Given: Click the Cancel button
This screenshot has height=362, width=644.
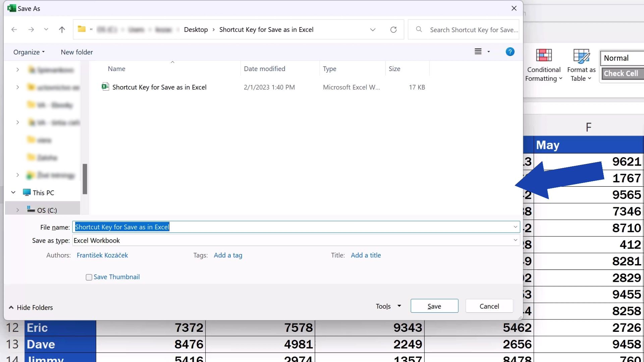Looking at the screenshot, I should point(489,306).
